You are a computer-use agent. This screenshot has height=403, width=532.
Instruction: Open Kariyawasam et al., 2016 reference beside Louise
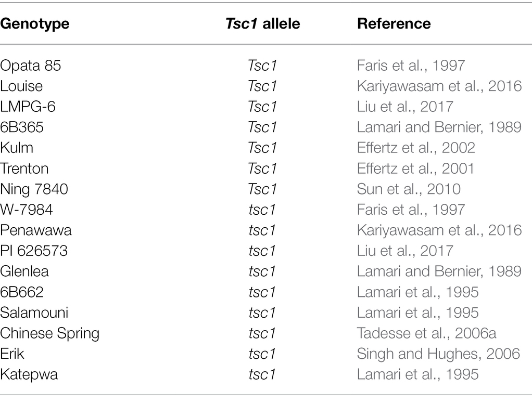pyautogui.click(x=439, y=86)
